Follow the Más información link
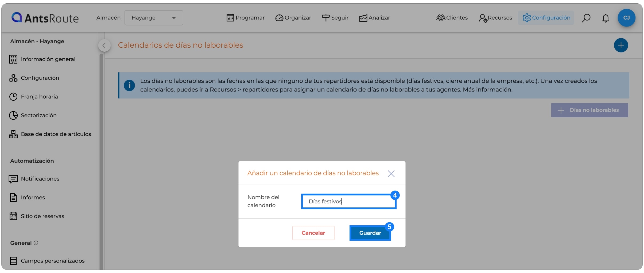The image size is (644, 273). [487, 90]
